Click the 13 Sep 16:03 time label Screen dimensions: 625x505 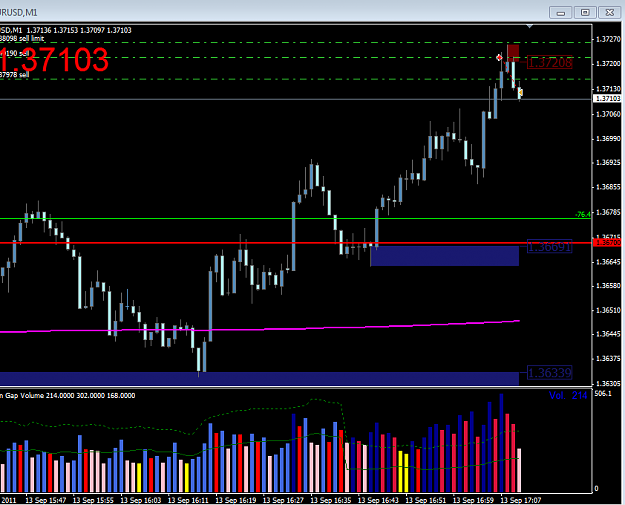pos(141,500)
